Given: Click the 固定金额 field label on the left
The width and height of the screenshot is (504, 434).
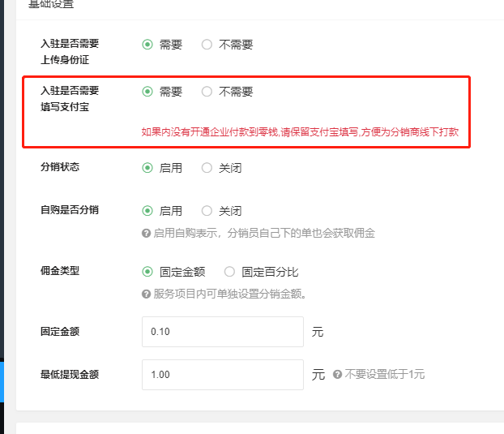Looking at the screenshot, I should click(x=60, y=331).
